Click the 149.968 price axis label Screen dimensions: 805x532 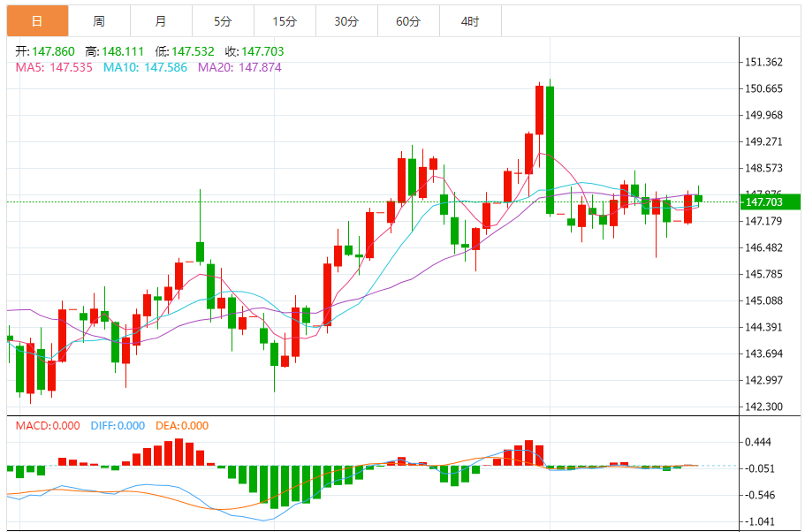click(764, 115)
